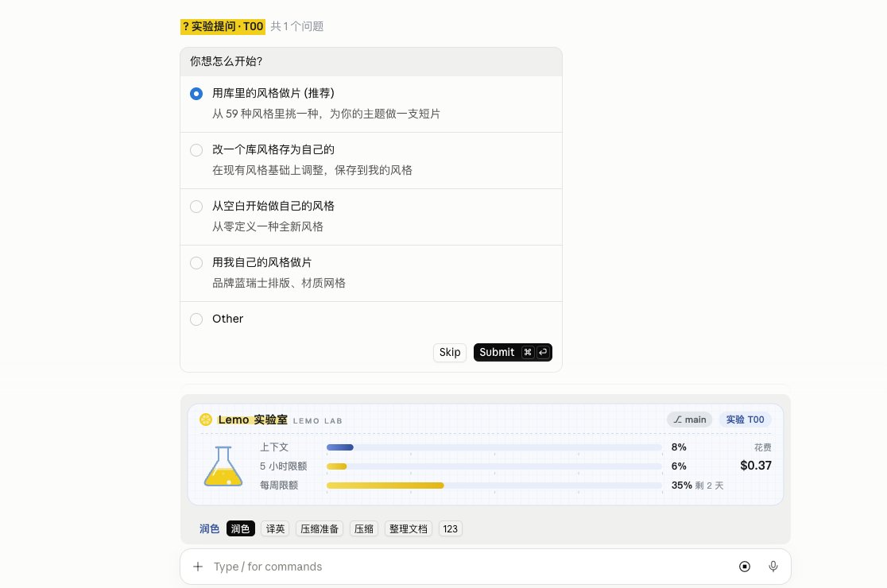Screen dimensions: 887x588
Task: Click the 上下文 progress bar
Action: click(494, 447)
